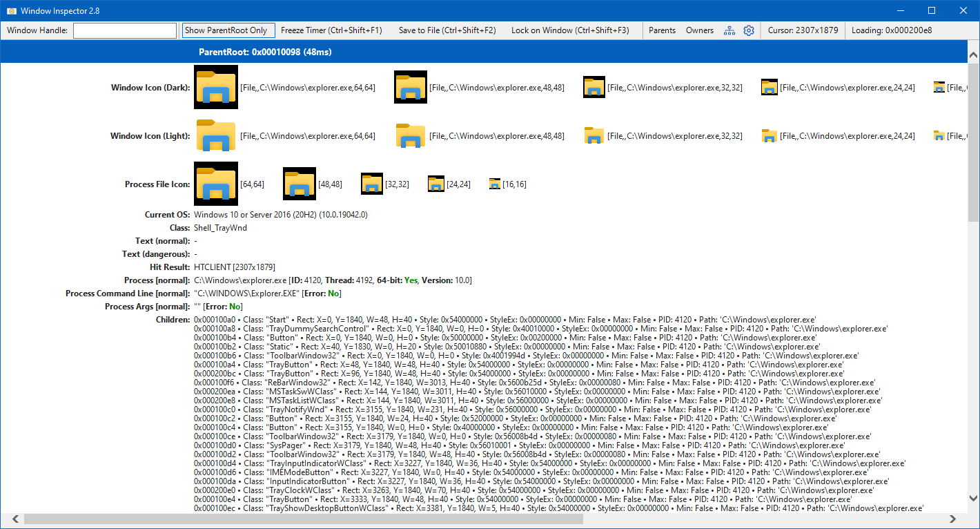Click the horizontal scrollbar thumb

[297, 519]
